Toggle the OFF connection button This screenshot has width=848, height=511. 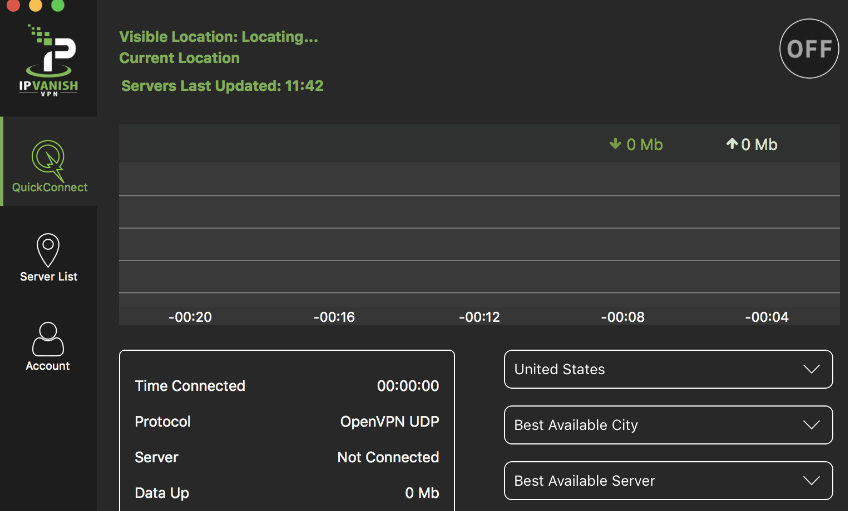809,49
